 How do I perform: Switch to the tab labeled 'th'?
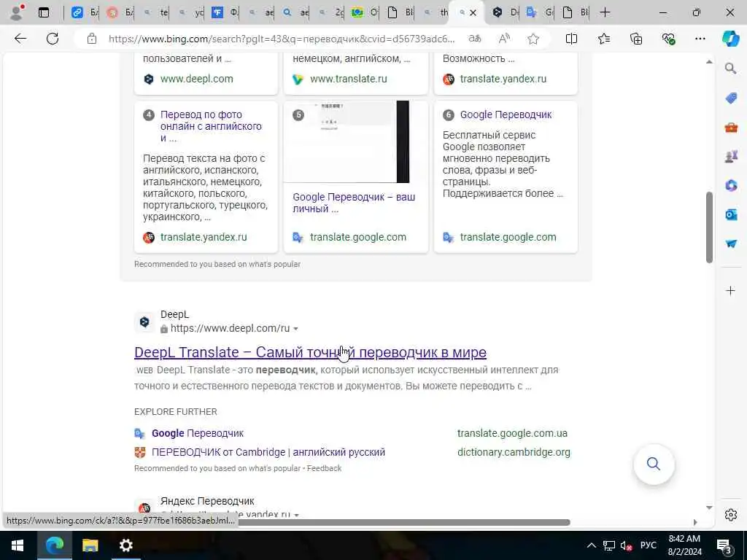point(436,12)
